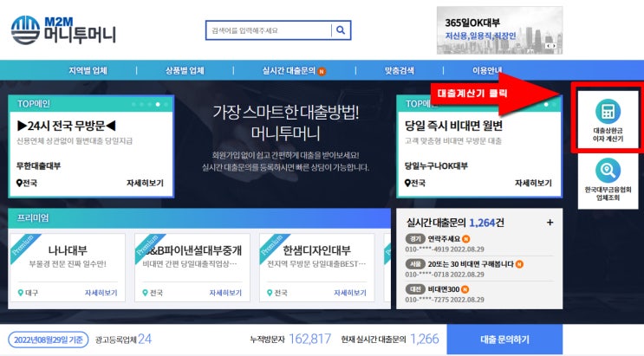The height and width of the screenshot is (356, 644).
Task: Click the search magnifier icon
Action: click(x=341, y=30)
